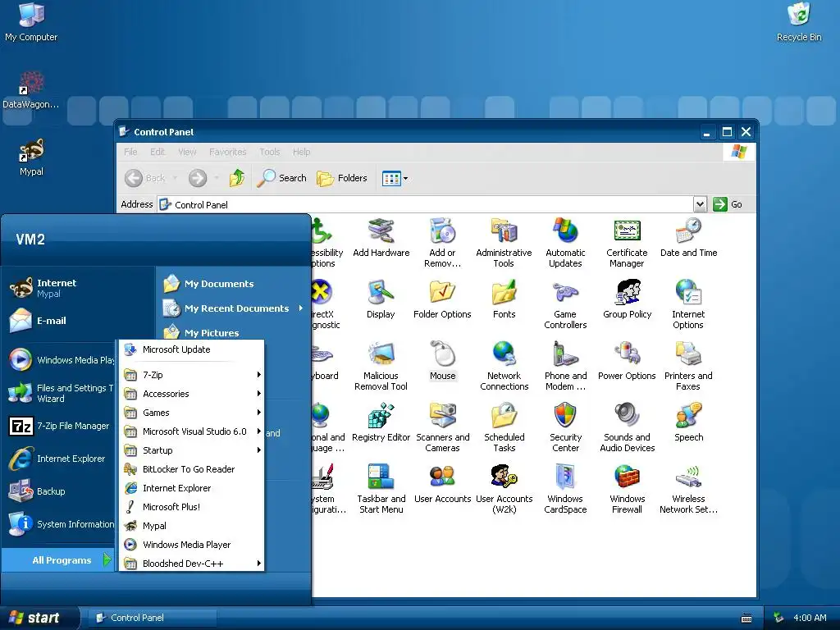Viewport: 840px width, 630px height.
Task: Open the address bar dropdown arrow
Action: (700, 204)
